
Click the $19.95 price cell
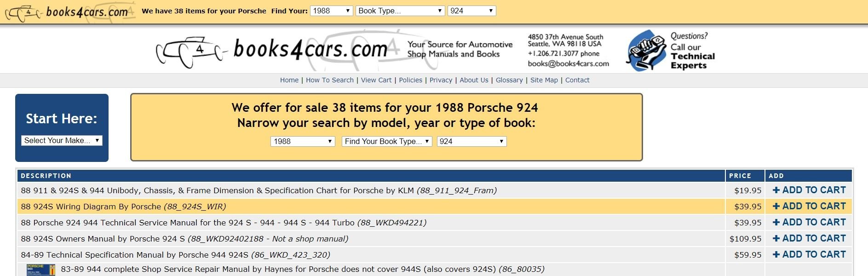click(x=745, y=190)
